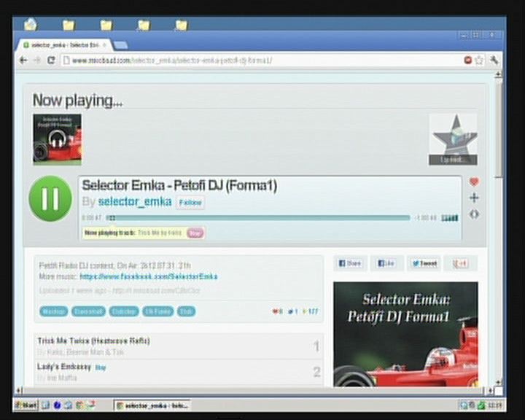The height and width of the screenshot is (420, 525).
Task: Click the short mixcloud link after Uploaded
Action: pyautogui.click(x=156, y=290)
